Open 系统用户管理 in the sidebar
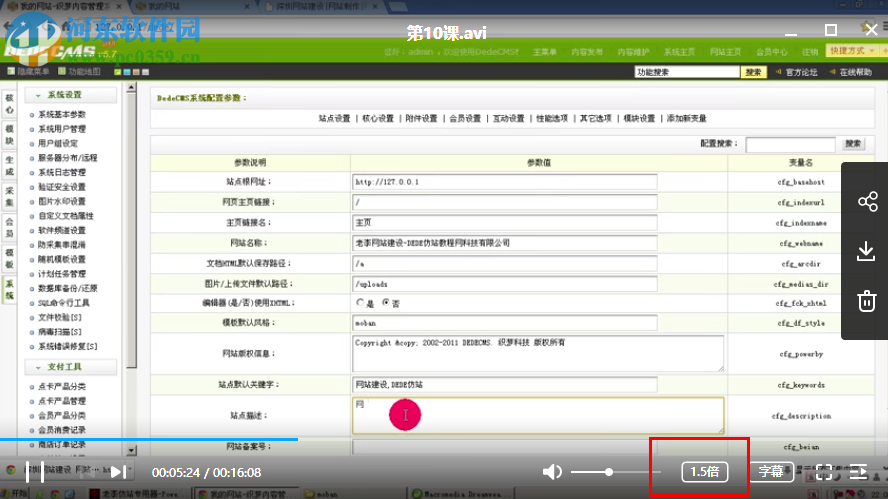Screen dimensions: 888x499 pos(62,129)
